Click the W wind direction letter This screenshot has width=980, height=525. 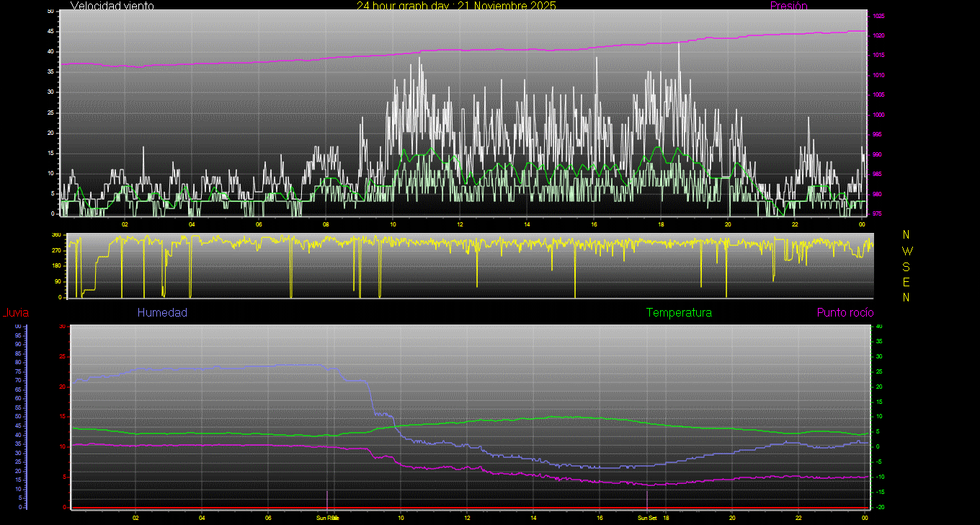point(906,251)
